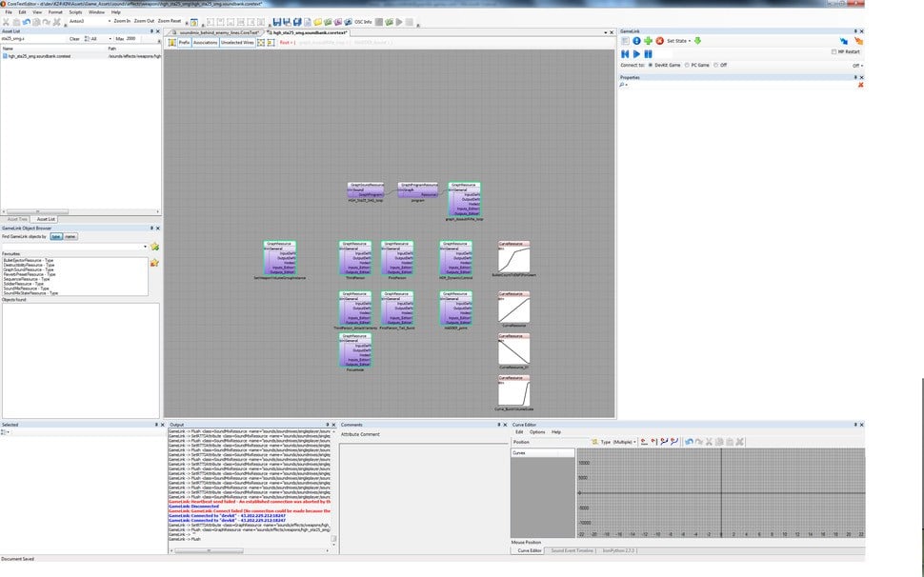Click the green plus icon in GameLink
This screenshot has height=577, width=924.
[648, 41]
